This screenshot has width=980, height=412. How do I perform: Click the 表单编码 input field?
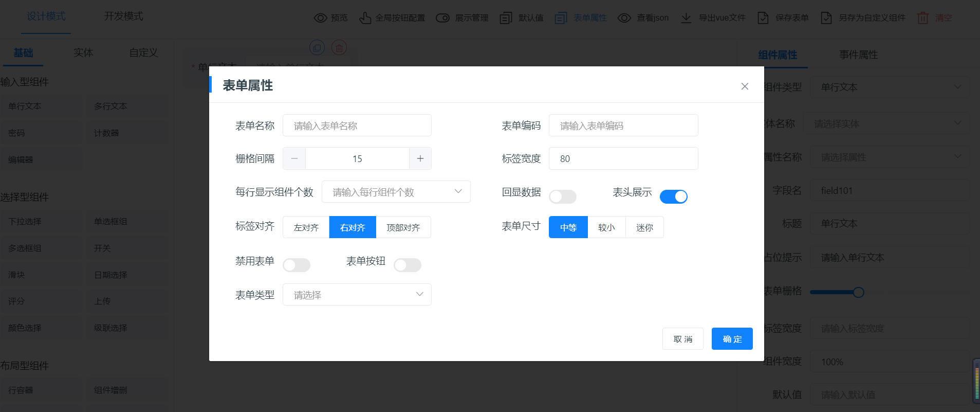(623, 126)
